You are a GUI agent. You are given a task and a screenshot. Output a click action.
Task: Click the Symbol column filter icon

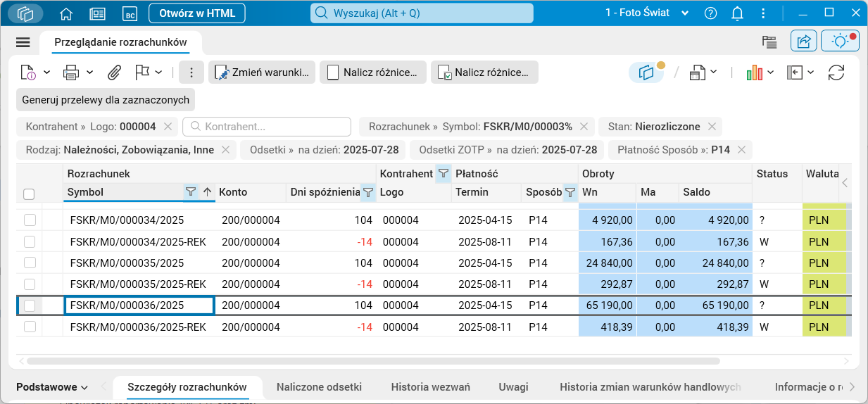(x=190, y=191)
